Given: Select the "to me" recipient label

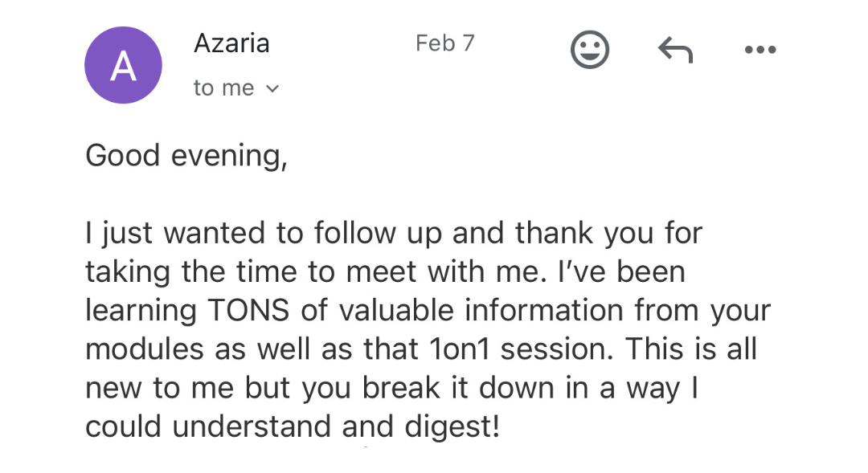Looking at the screenshot, I should (x=223, y=88).
